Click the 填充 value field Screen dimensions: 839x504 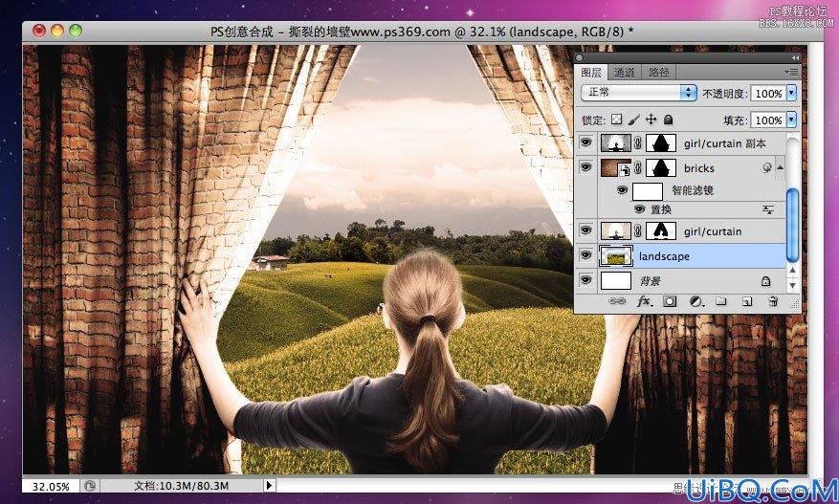pos(768,121)
